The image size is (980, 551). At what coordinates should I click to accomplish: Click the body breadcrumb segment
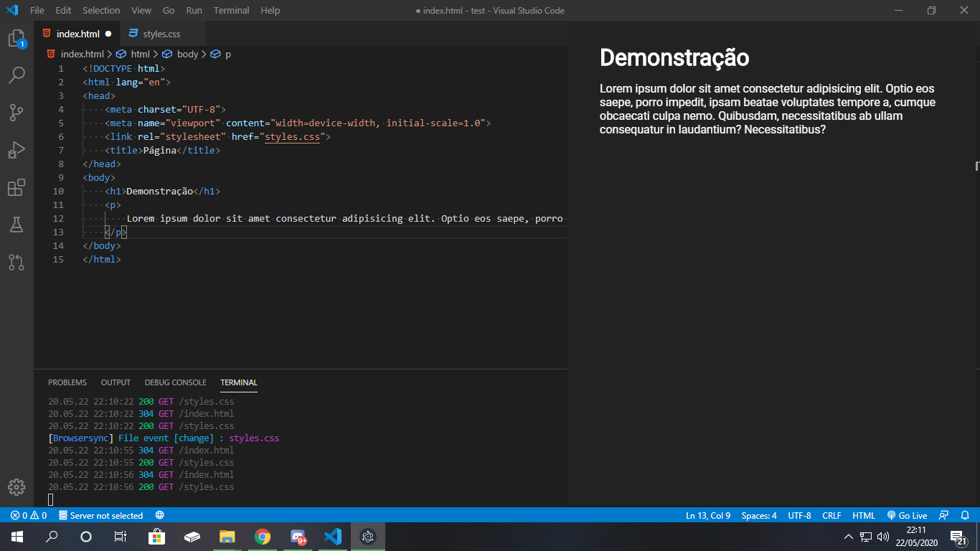(187, 54)
